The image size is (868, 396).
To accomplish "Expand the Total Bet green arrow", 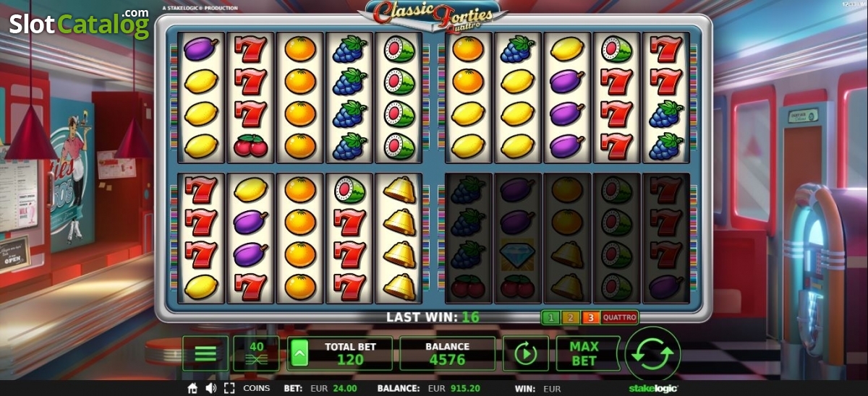I will coord(299,354).
